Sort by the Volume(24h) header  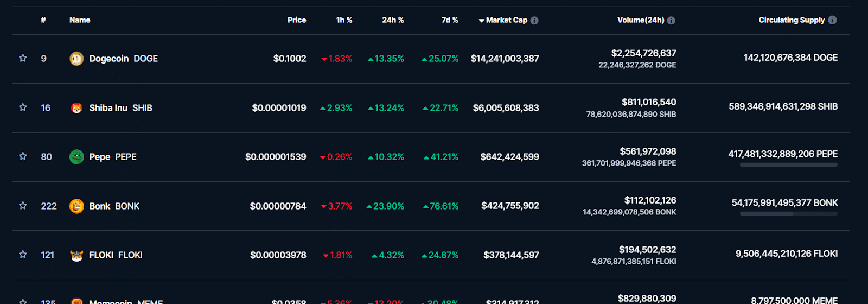click(641, 20)
